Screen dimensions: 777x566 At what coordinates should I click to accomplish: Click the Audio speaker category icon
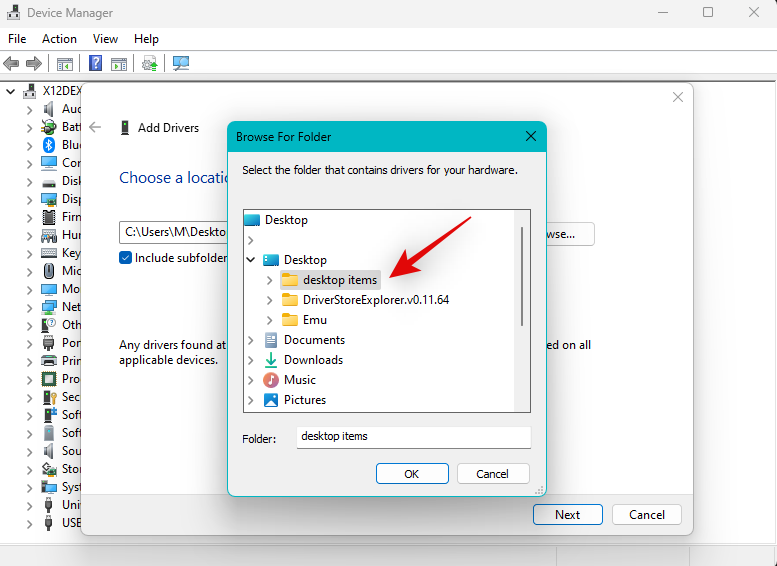(x=49, y=109)
